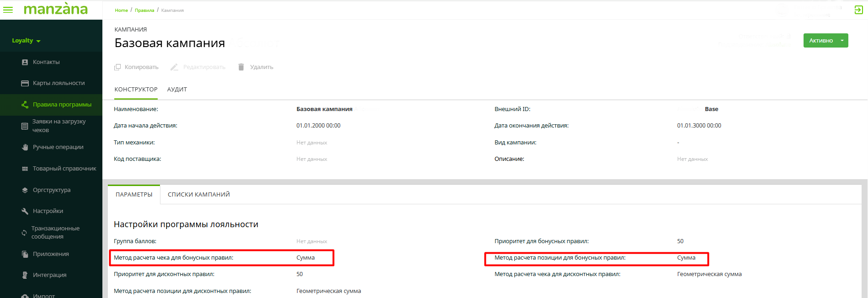Click the manzana logo
The image size is (868, 298).
pos(55,9)
